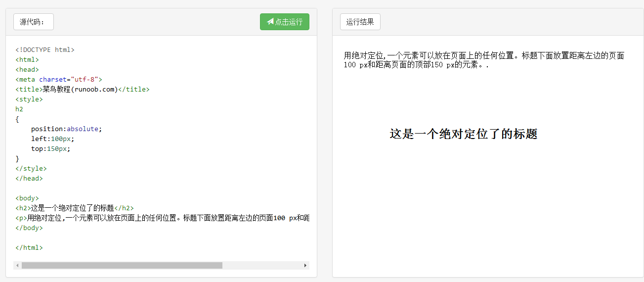Click the left arrow of the code scrollbar
The image size is (644, 282).
(x=17, y=266)
